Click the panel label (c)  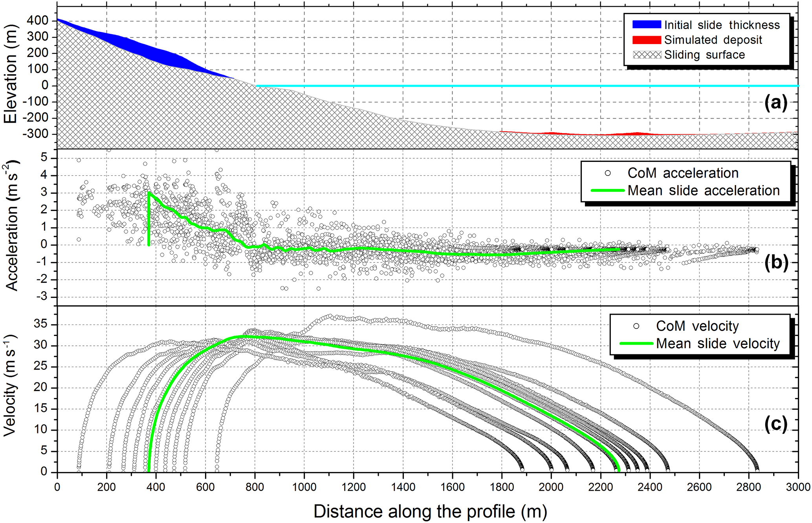point(775,424)
